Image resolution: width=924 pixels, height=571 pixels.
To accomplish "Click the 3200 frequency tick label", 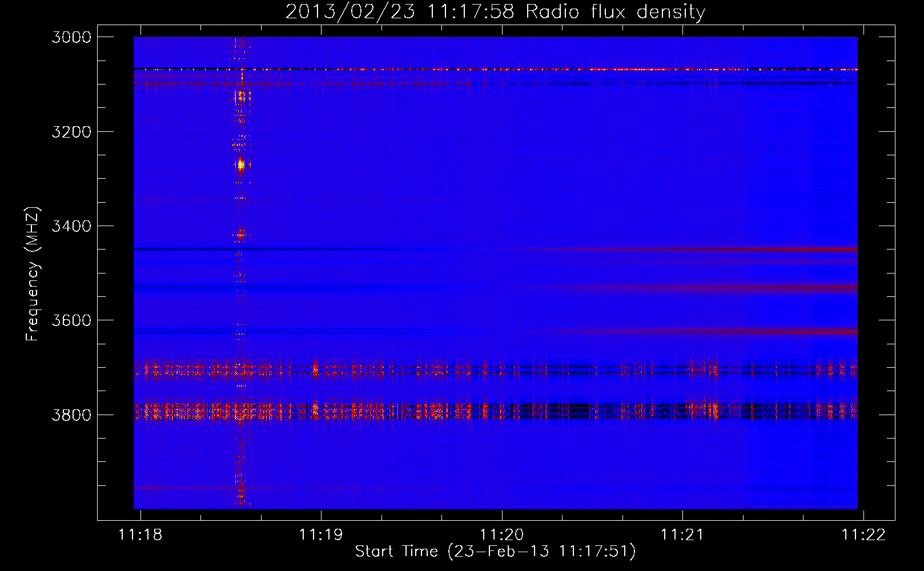I will click(71, 132).
